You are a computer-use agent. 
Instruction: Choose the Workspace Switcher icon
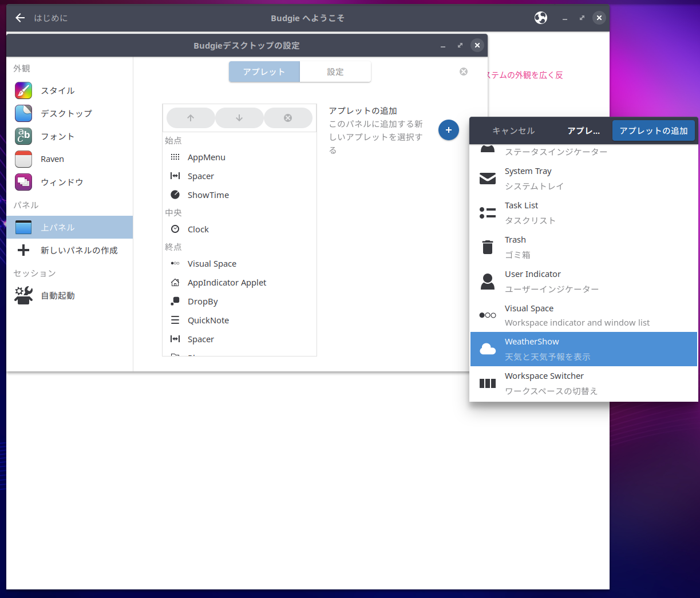[488, 383]
